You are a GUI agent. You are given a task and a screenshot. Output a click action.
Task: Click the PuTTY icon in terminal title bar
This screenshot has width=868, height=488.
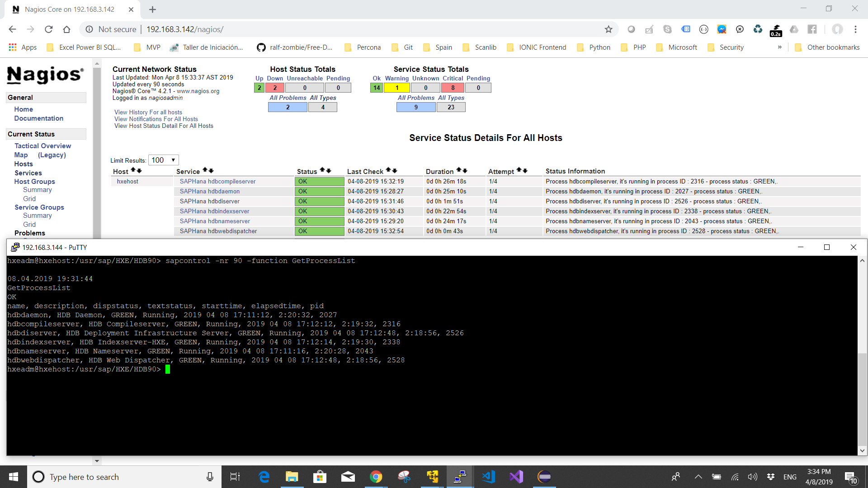pos(15,247)
